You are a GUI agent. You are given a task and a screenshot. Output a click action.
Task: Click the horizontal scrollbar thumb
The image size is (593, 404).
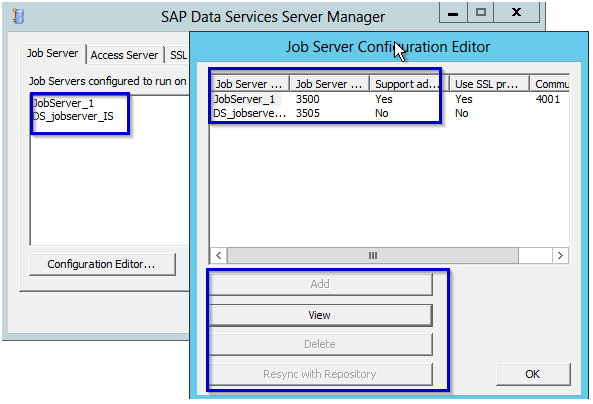click(373, 255)
